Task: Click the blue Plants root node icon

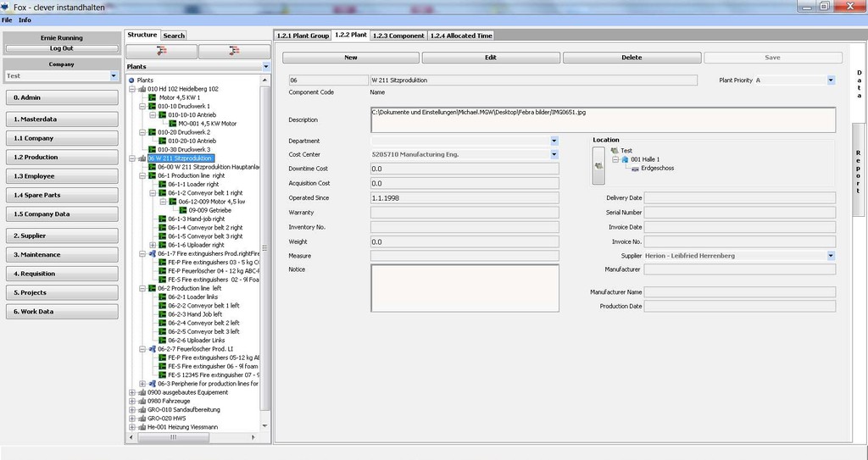Action: coord(131,80)
